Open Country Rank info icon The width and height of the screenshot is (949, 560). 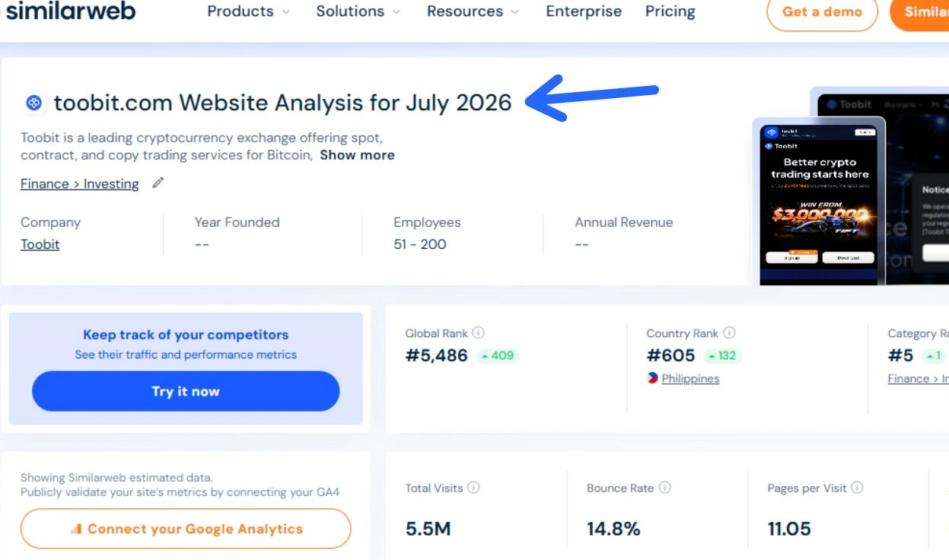(x=729, y=332)
